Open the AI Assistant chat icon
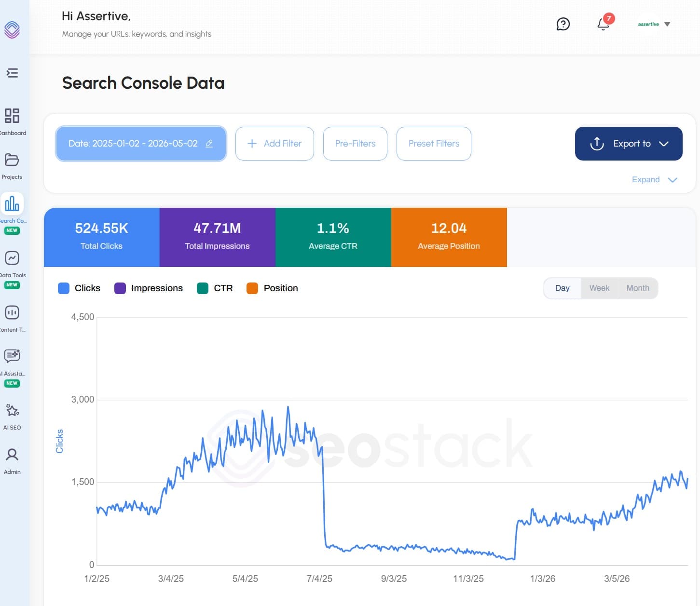Screen dimensions: 700x606 tap(12, 356)
